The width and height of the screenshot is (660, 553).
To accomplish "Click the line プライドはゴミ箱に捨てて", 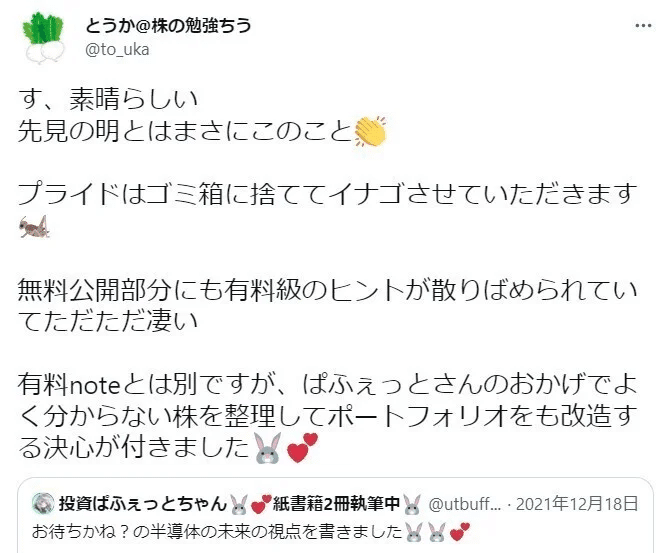I will 327,194.
